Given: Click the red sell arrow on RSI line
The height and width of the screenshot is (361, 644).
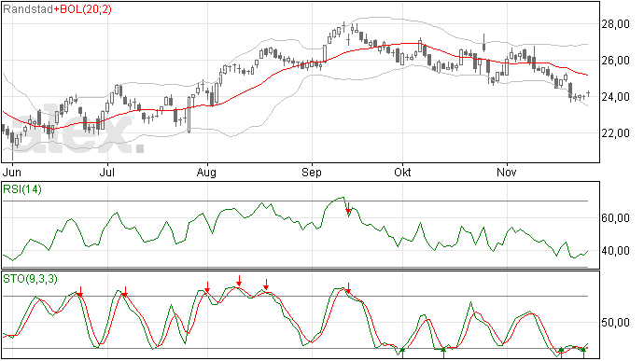Looking at the screenshot, I should click(348, 208).
